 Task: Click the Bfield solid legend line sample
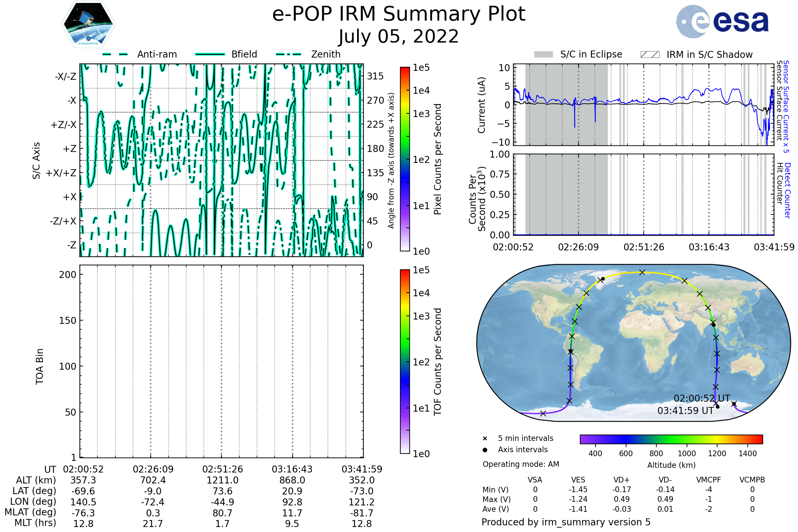(x=210, y=54)
